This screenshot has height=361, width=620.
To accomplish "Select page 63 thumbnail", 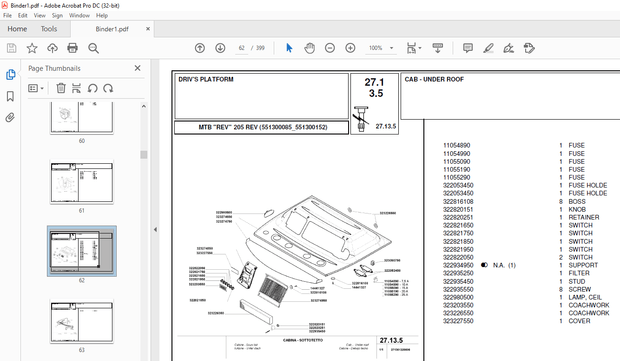I will coord(81,321).
